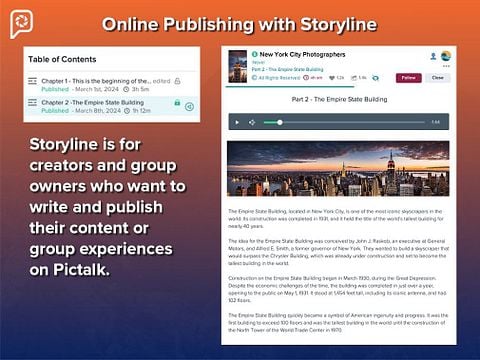480x360 pixels.
Task: Select Chapter 2 - The Empire State Building
Action: point(112,106)
